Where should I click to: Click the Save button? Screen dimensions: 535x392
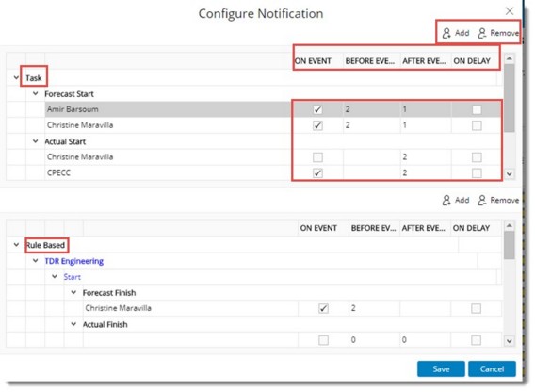[441, 369]
